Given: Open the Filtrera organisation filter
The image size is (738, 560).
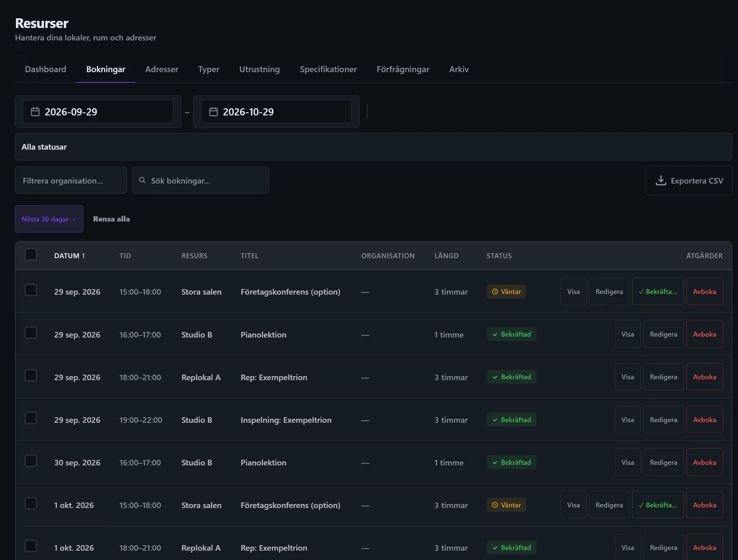Looking at the screenshot, I should click(x=71, y=180).
